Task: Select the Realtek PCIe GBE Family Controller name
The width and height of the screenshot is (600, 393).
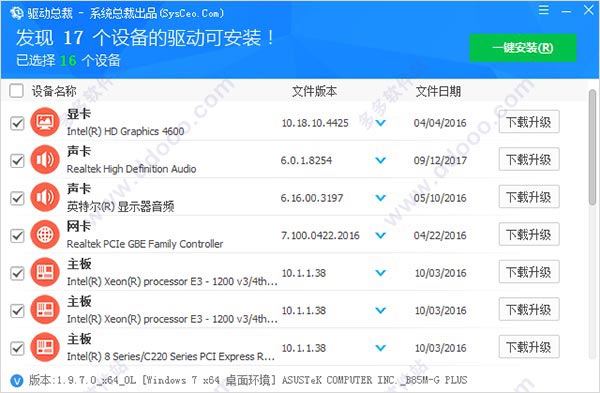Action: click(145, 244)
